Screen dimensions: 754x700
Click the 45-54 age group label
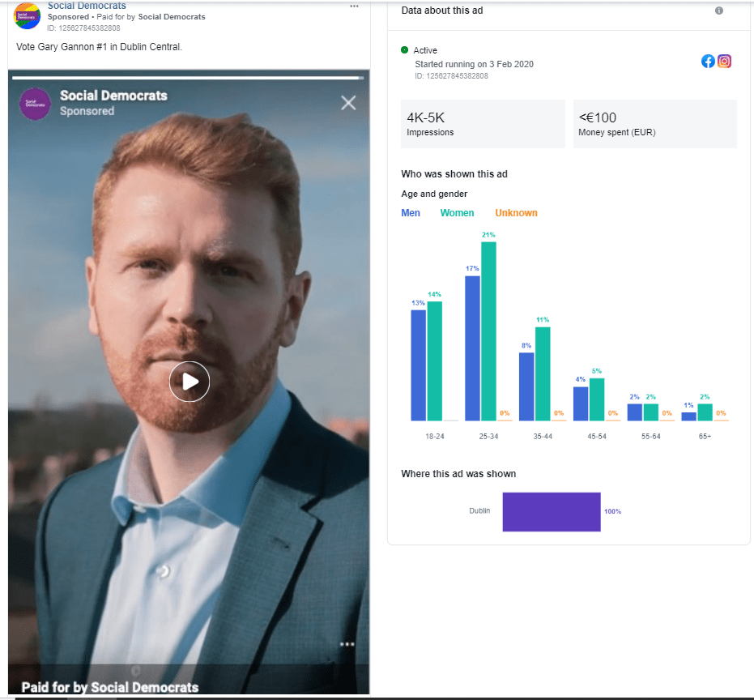(597, 437)
